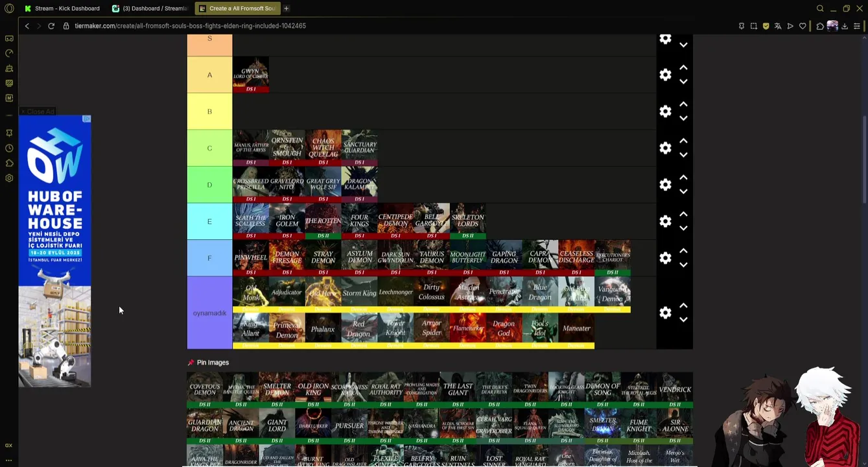Image resolution: width=868 pixels, height=467 pixels.
Task: Switch to Dashboard / Streamlabs tab
Action: [150, 8]
